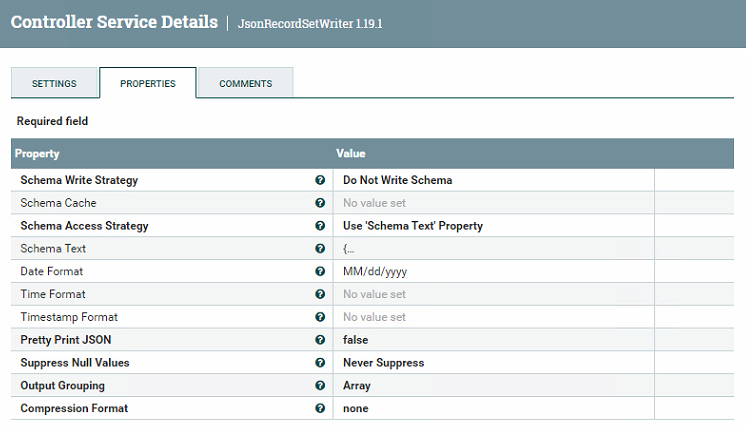Select the Properties tab
746x430 pixels.
pos(148,83)
